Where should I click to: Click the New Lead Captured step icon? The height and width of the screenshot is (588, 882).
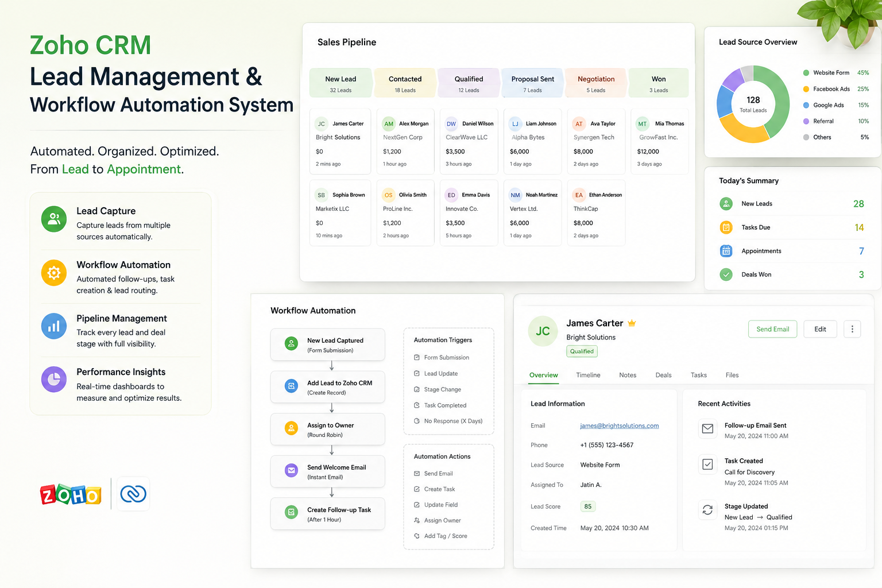(292, 344)
